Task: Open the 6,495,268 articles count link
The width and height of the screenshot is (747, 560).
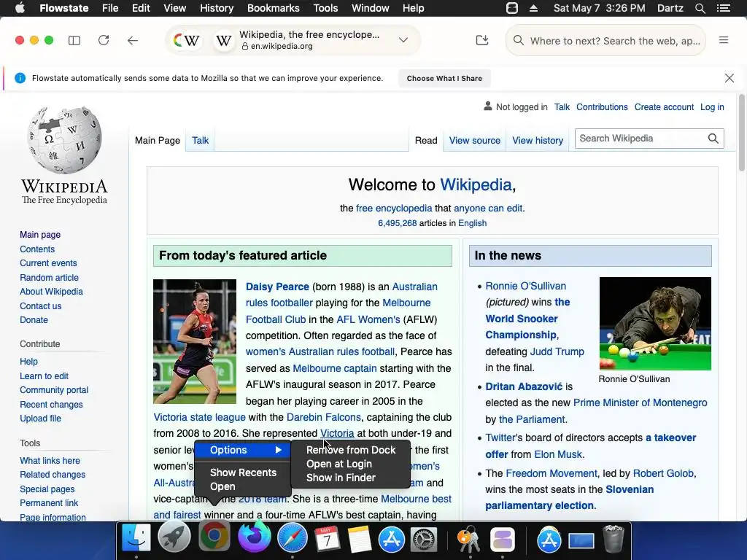Action: (x=397, y=223)
